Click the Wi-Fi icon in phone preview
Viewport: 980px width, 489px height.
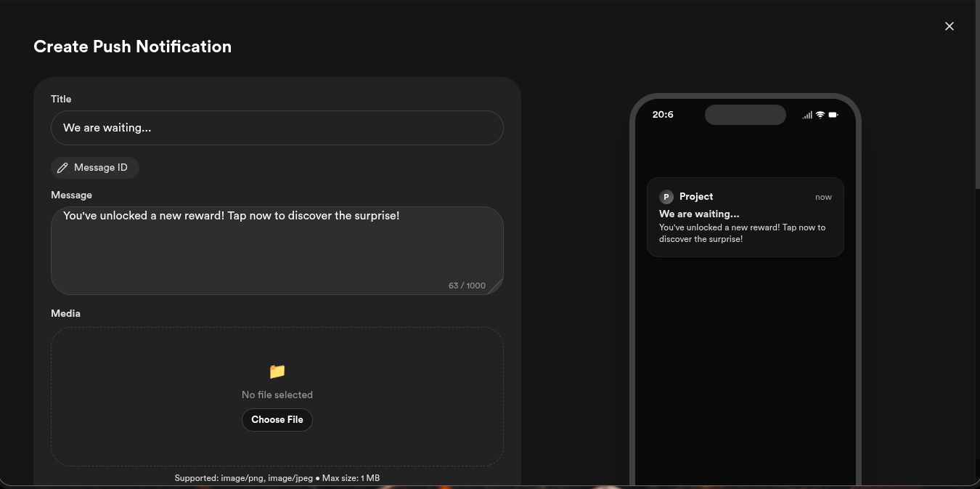click(x=820, y=115)
